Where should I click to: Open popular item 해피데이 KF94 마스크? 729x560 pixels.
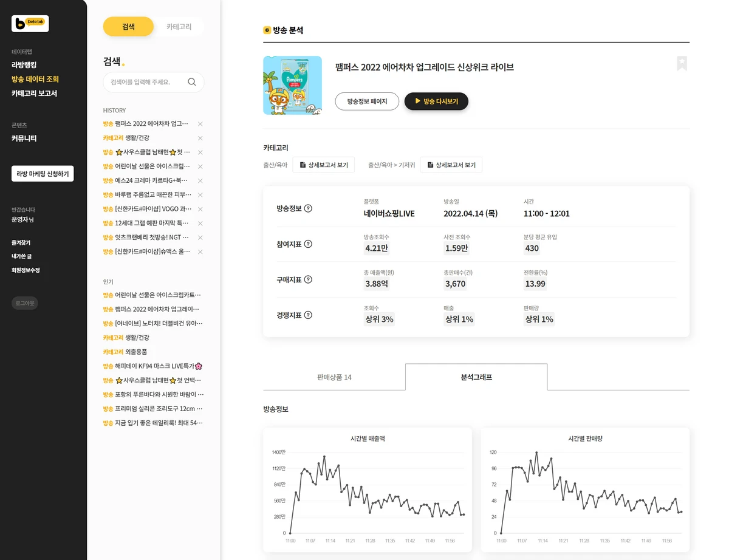[152, 366]
